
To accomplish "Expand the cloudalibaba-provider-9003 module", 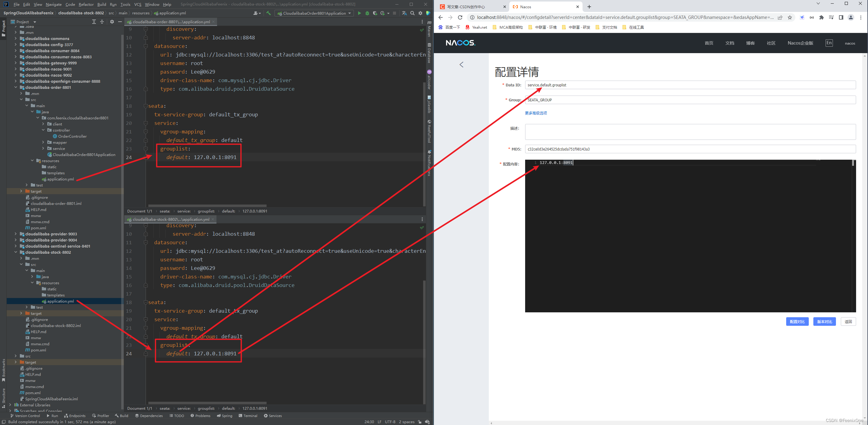I will click(x=16, y=234).
